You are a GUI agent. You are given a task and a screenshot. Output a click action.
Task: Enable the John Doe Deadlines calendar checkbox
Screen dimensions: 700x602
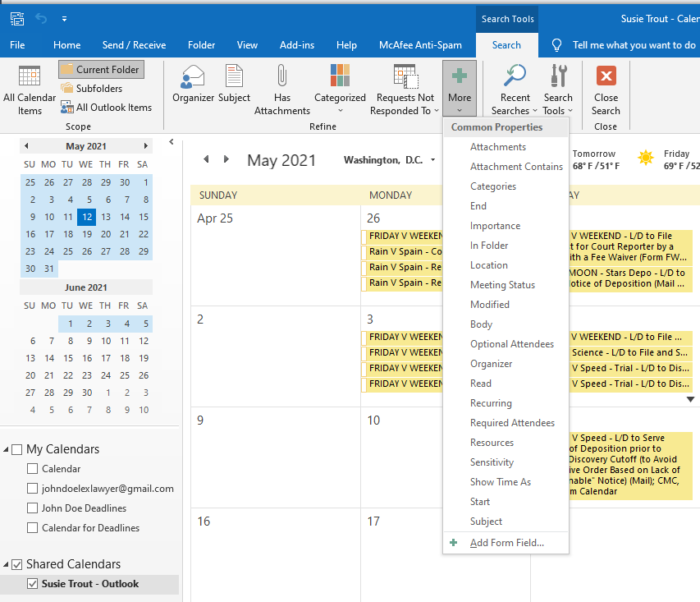click(33, 508)
